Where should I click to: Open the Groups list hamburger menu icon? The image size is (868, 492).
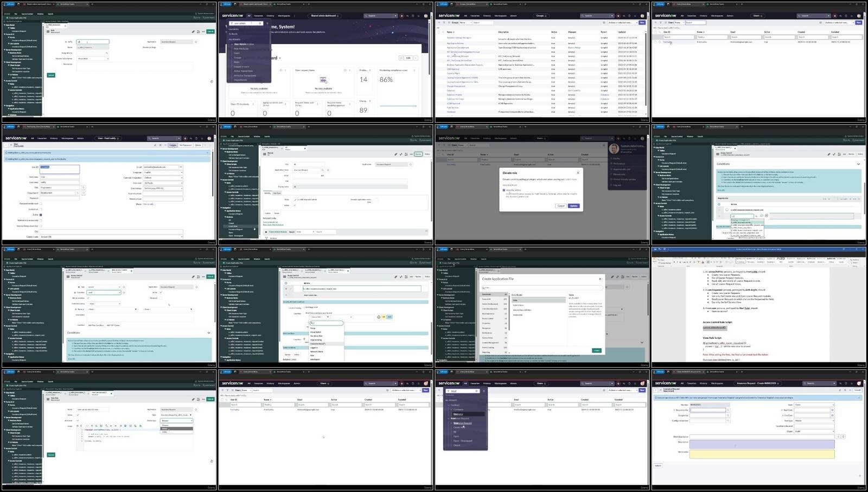(x=439, y=22)
